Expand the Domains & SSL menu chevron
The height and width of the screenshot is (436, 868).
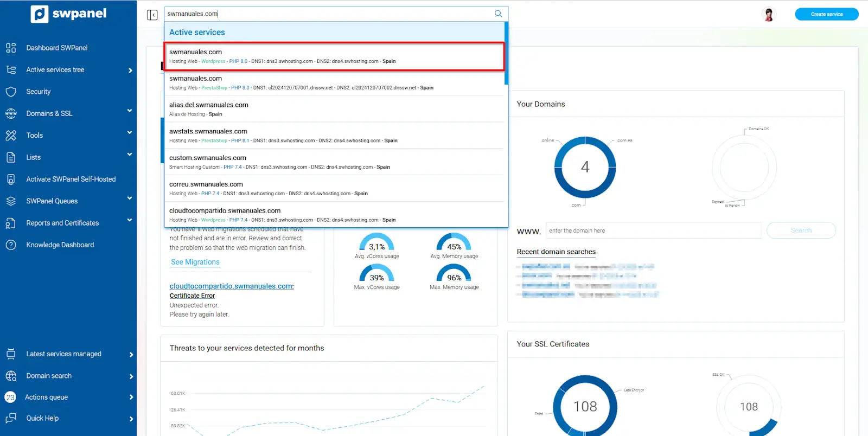(130, 111)
